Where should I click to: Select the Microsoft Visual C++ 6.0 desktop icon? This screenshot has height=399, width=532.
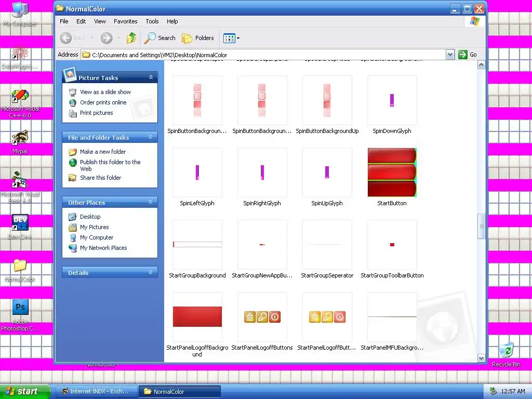tap(20, 96)
